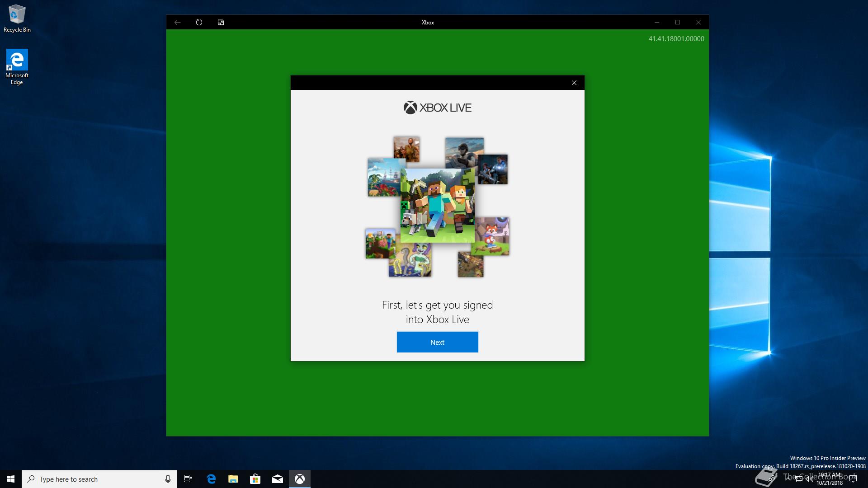
Task: Minimize the Xbox window
Action: (657, 22)
